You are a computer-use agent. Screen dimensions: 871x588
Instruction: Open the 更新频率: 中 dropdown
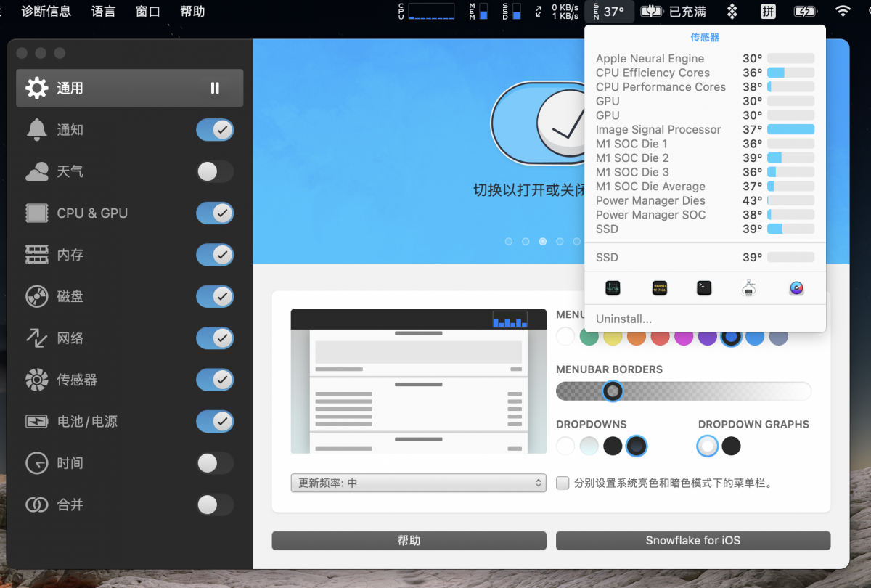tap(418, 483)
